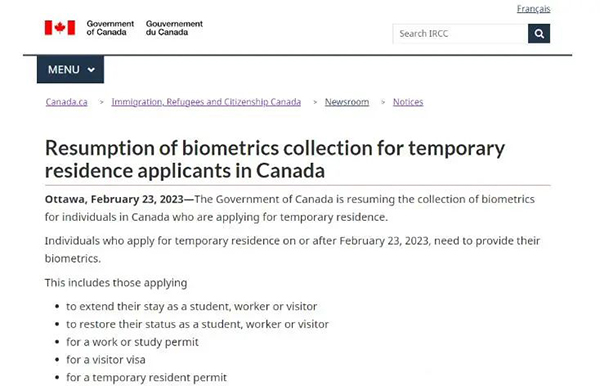
Task: Click the breadcrumb arrow after Canada.ca
Action: (x=101, y=102)
